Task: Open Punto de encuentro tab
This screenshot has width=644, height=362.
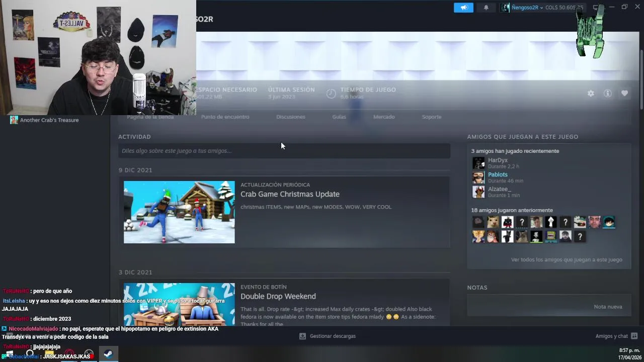Action: tap(225, 117)
